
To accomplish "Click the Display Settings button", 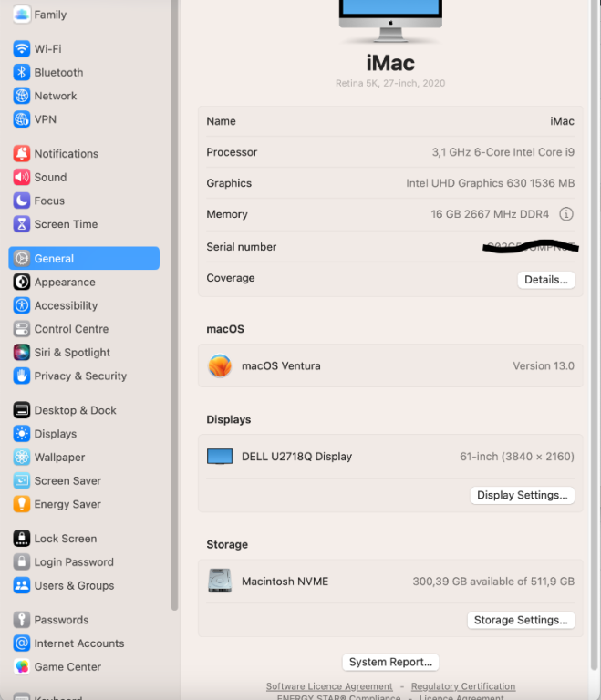I will 523,495.
